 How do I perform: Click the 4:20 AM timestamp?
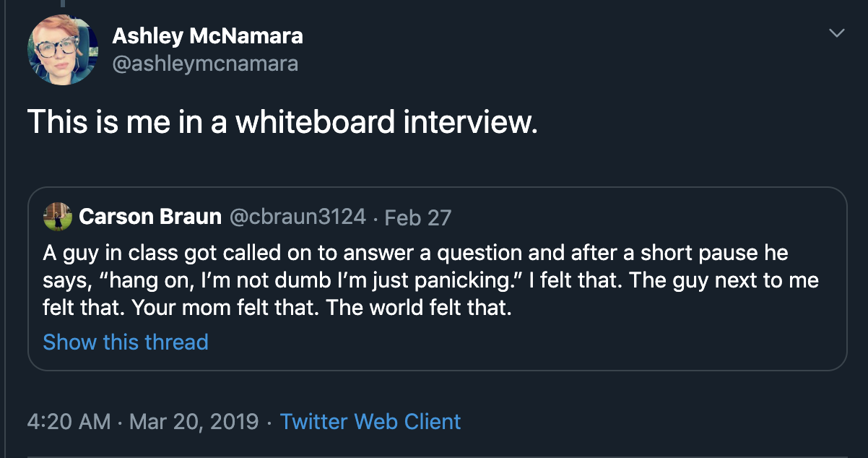point(69,421)
